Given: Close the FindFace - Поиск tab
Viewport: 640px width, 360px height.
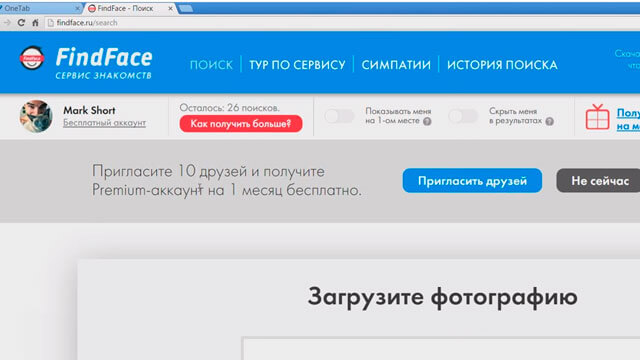Looking at the screenshot, I should click(170, 8).
